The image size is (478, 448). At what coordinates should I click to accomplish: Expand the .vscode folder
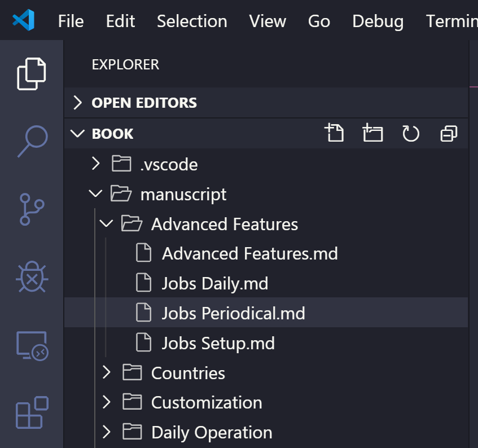[266, 164]
